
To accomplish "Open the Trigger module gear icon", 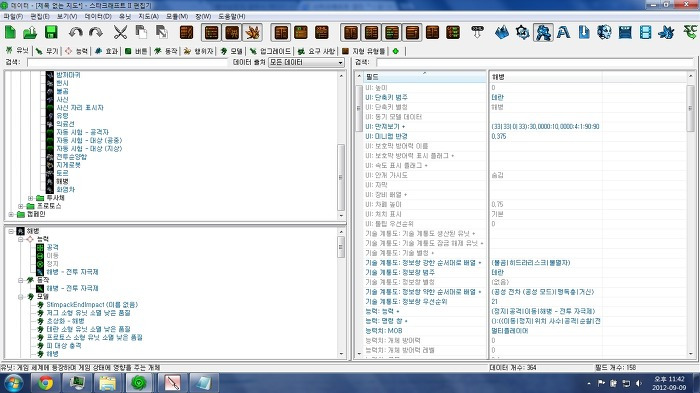I will click(522, 33).
